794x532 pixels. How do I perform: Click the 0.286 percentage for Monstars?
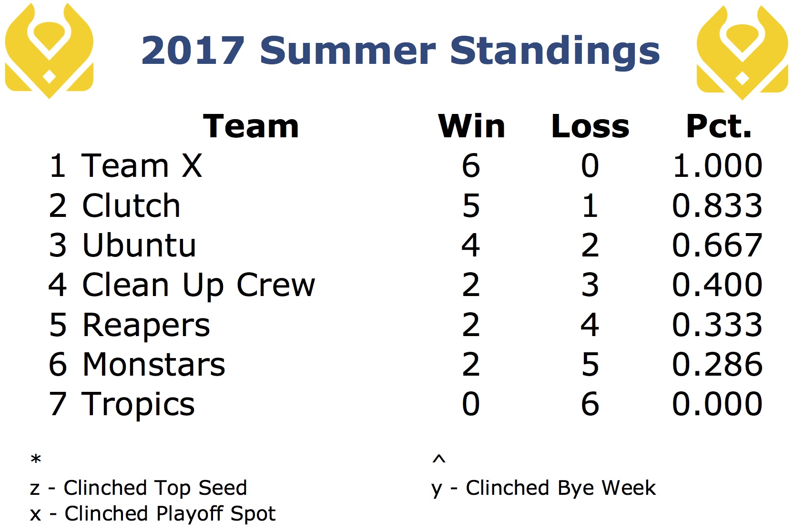point(717,365)
